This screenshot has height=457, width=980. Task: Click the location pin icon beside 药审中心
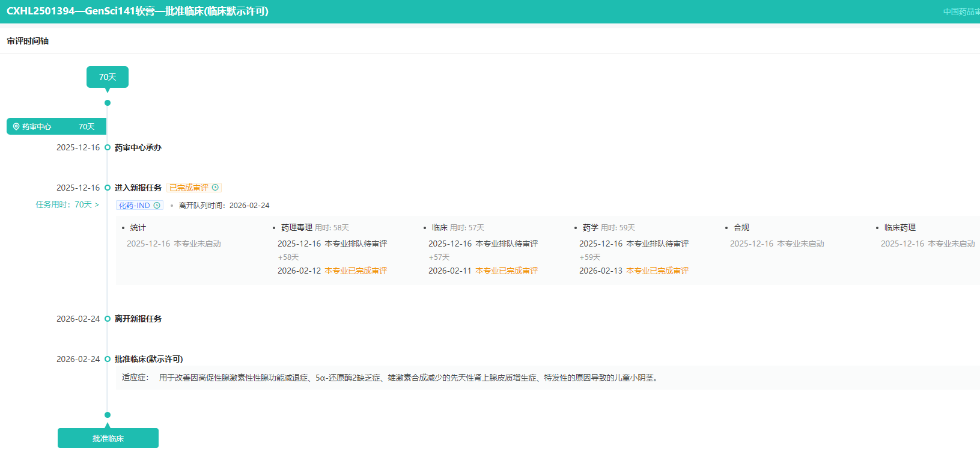[16, 127]
